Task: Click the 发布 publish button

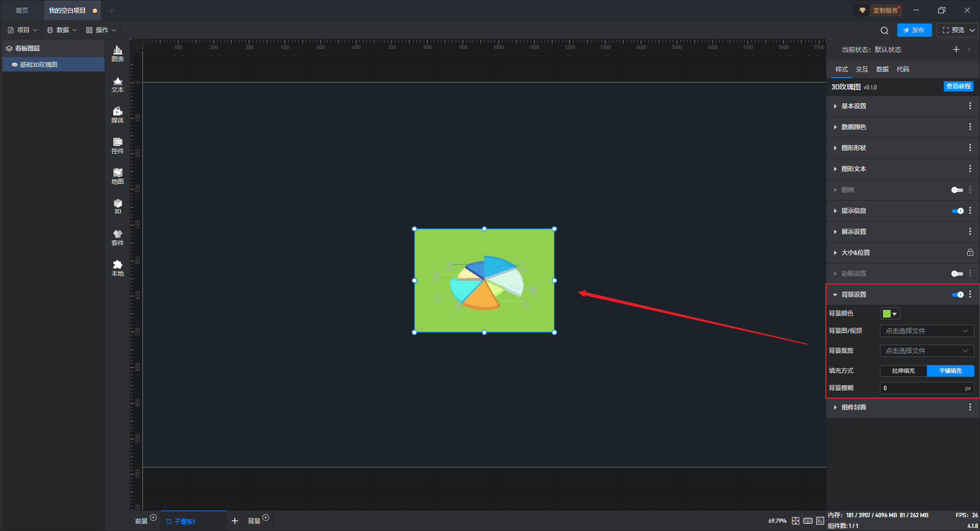Action: pyautogui.click(x=914, y=30)
